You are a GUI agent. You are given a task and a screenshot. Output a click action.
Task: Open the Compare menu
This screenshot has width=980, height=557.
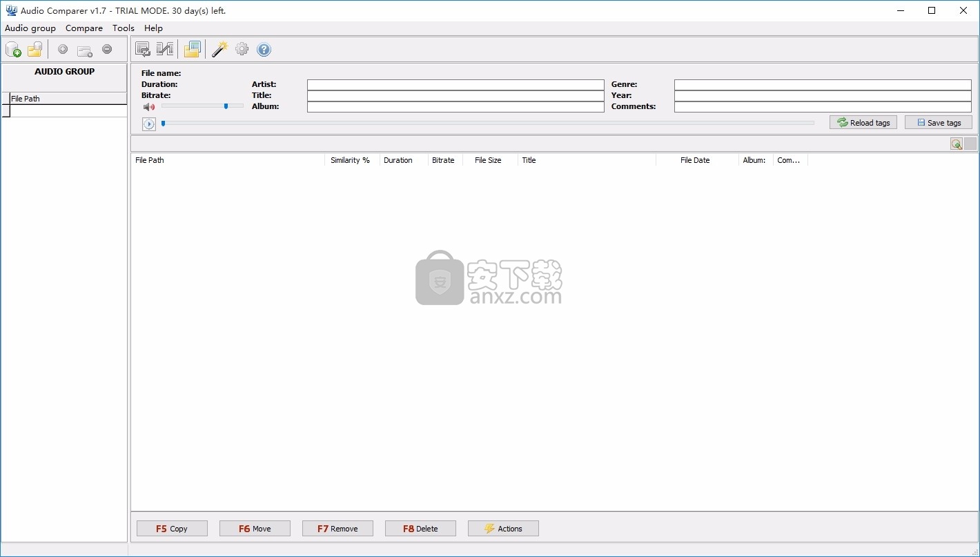pos(84,28)
